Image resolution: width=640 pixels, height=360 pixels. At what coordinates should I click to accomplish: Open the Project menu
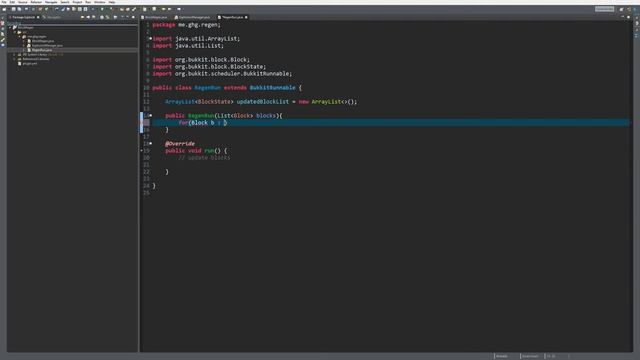[x=77, y=2]
